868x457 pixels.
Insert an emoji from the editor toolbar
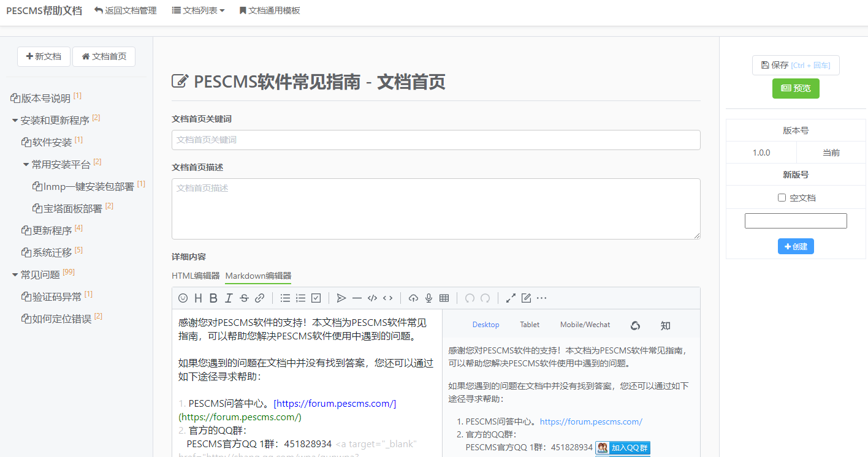[x=183, y=298]
